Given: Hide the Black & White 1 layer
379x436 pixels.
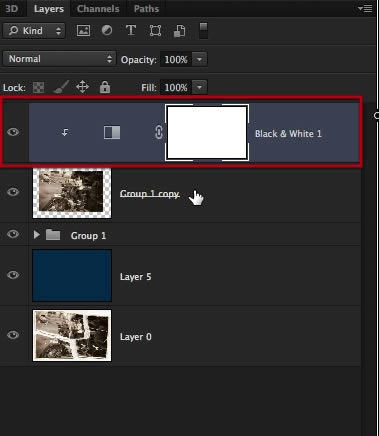Looking at the screenshot, I should (x=13, y=132).
